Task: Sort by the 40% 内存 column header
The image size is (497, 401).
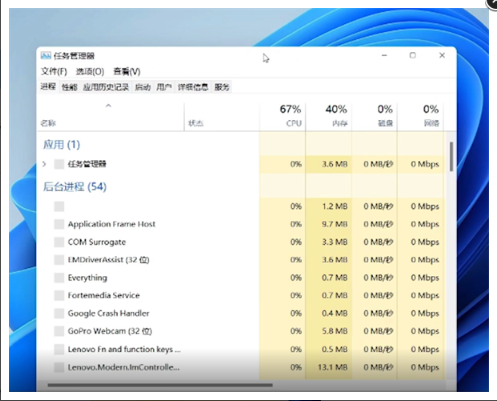Action: (329, 117)
